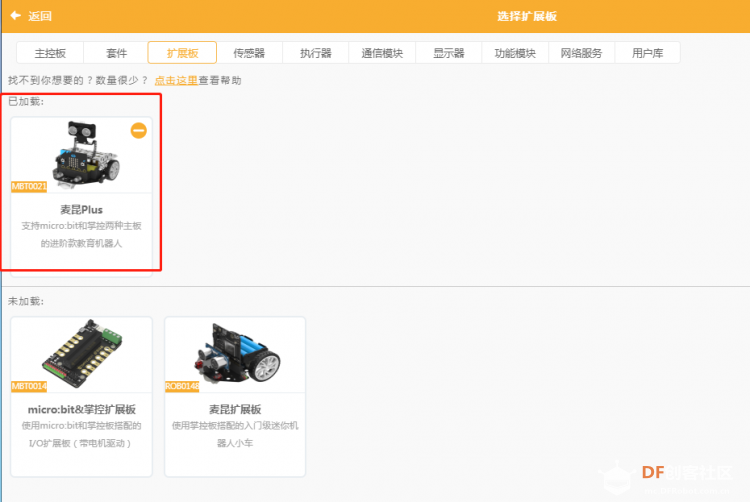The image size is (750, 502).
Task: Click the ROB0148 product code tag
Action: [182, 386]
